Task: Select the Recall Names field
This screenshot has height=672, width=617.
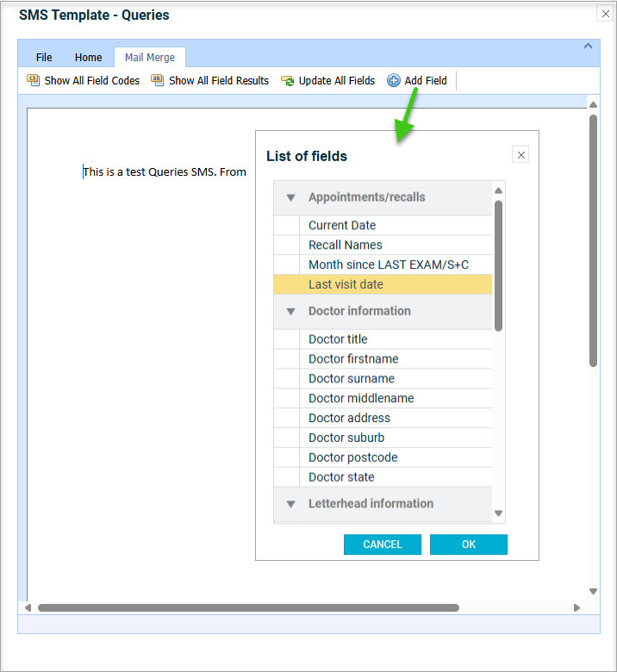Action: (x=383, y=245)
